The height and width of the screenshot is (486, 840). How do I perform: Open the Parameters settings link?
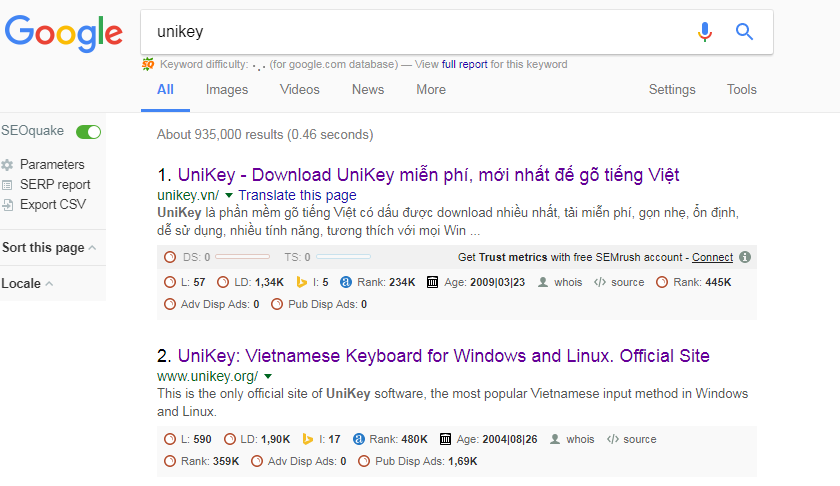52,165
